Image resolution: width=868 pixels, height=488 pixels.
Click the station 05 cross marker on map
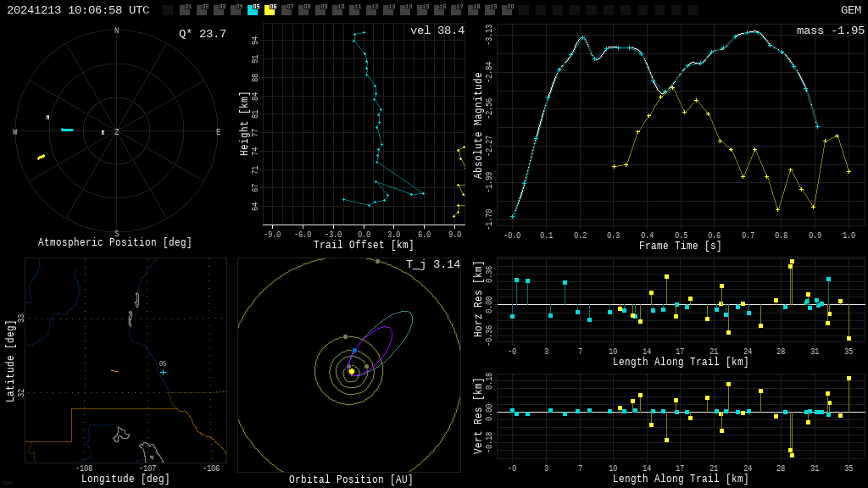pos(163,372)
